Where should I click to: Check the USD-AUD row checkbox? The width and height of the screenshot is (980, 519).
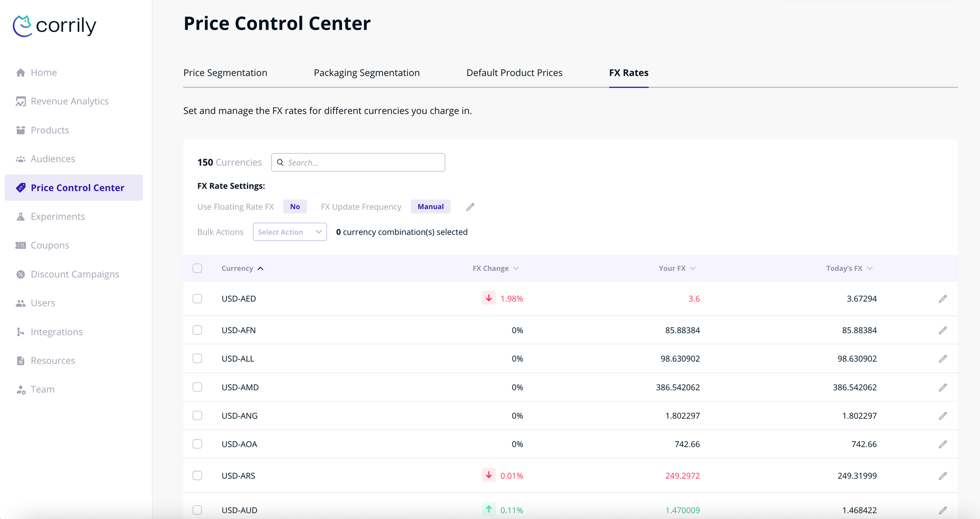[x=197, y=510]
